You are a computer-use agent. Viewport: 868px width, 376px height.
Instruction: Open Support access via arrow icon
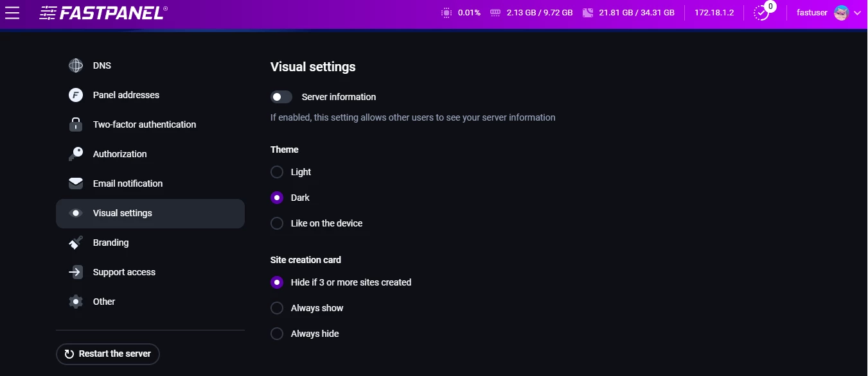point(75,271)
